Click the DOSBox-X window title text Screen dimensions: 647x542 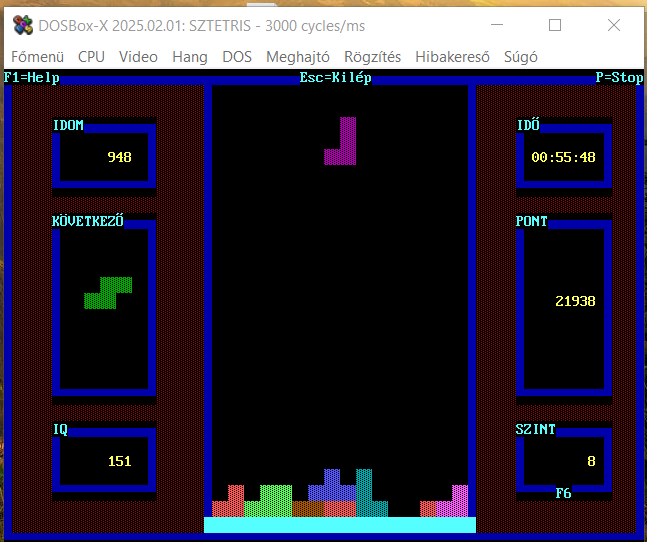(x=202, y=26)
